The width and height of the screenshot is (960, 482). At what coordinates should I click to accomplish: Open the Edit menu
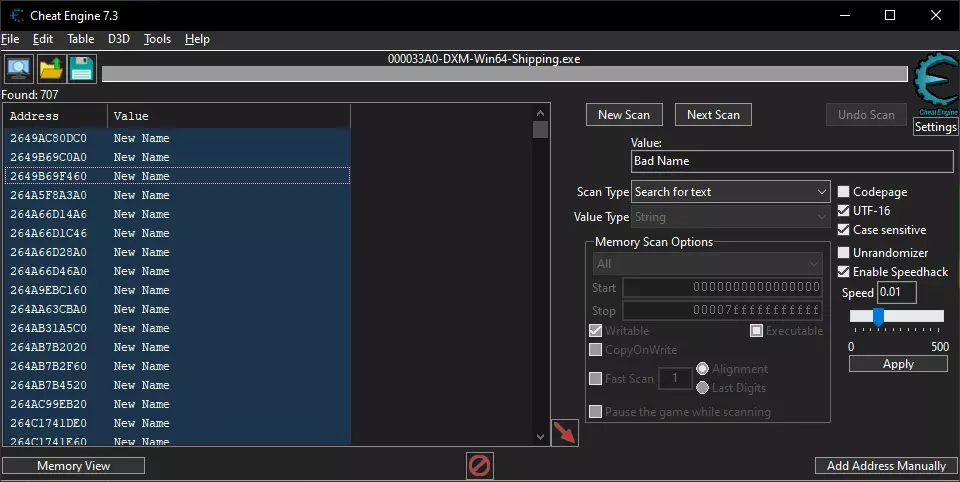[43, 39]
